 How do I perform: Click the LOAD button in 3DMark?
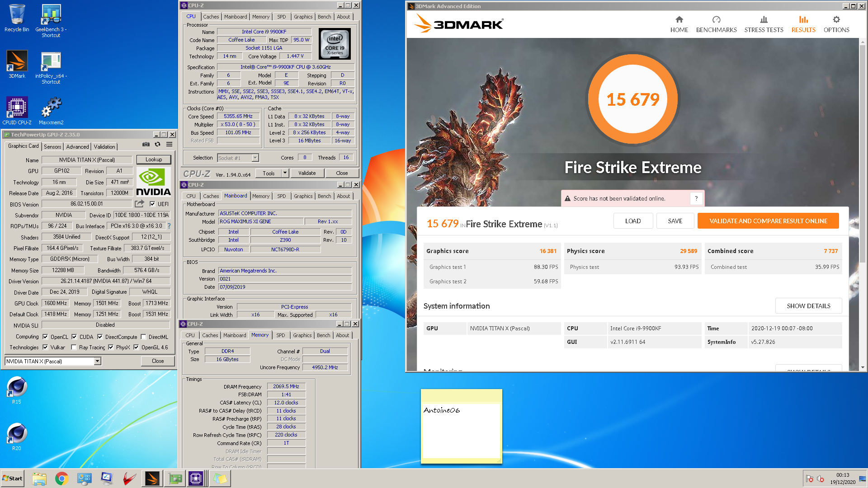633,221
